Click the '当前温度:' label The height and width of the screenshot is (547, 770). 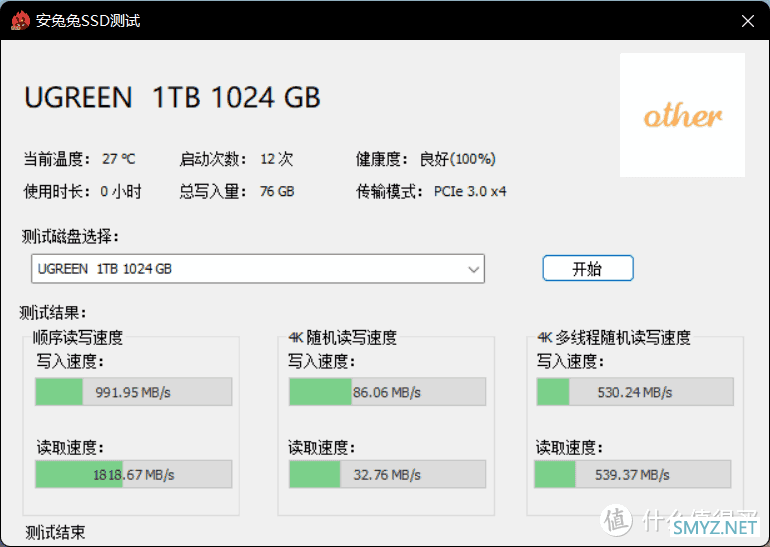pos(57,159)
